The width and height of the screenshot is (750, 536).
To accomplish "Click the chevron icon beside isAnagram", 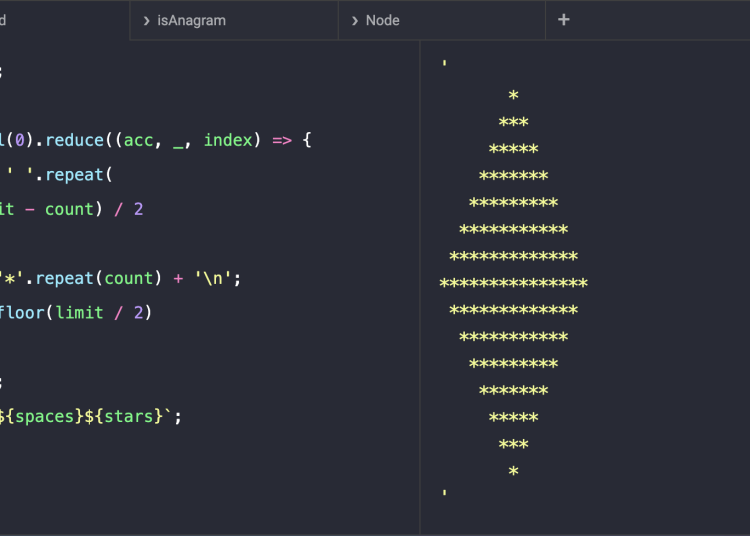I will 147,20.
